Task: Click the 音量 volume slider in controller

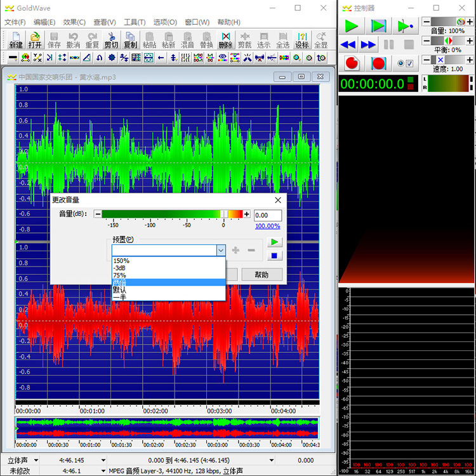Action: coord(448,22)
